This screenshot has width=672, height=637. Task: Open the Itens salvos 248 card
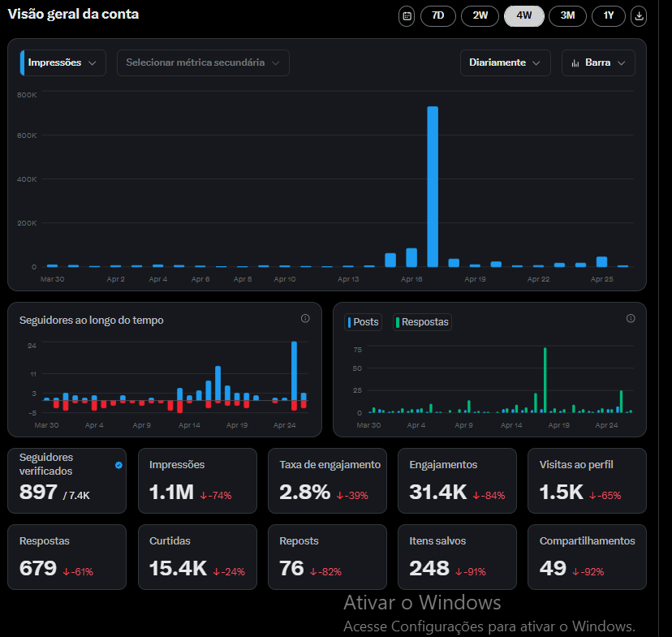[457, 557]
